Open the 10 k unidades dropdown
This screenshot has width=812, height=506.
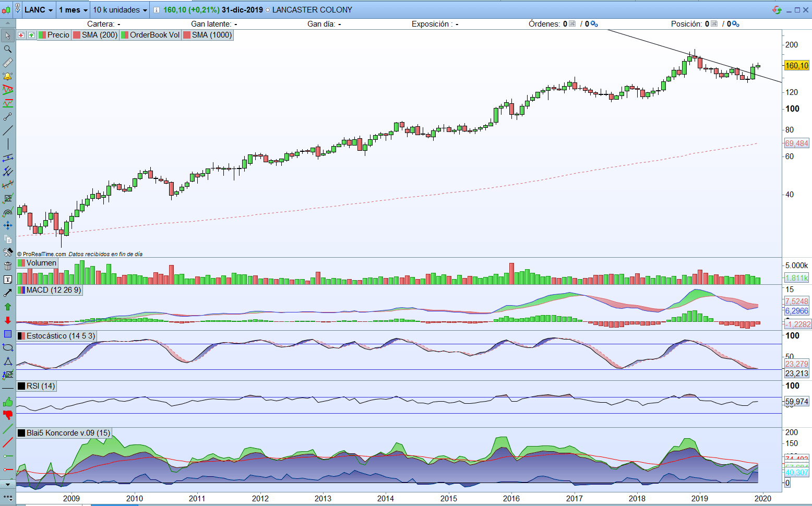click(120, 10)
